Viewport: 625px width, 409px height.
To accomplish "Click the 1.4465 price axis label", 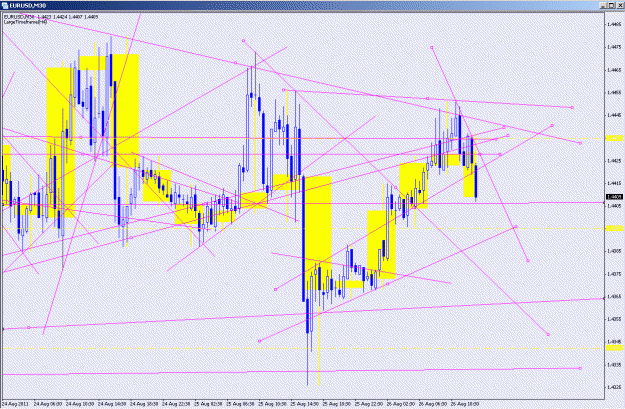I will coord(614,70).
